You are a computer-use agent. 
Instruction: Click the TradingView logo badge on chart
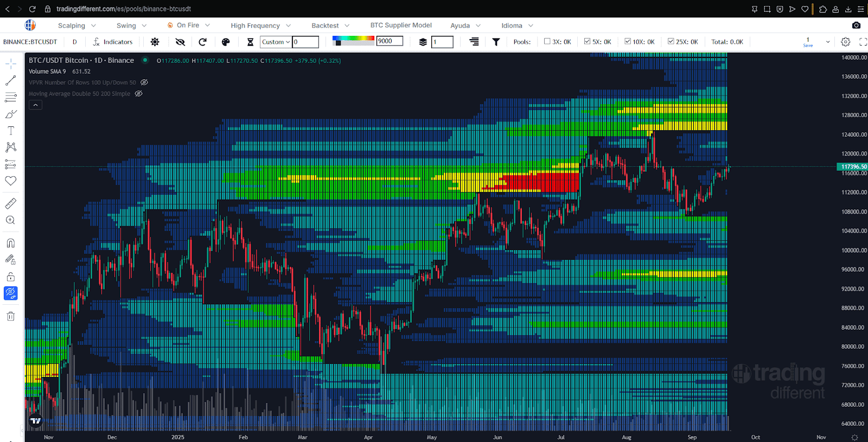[x=36, y=420]
